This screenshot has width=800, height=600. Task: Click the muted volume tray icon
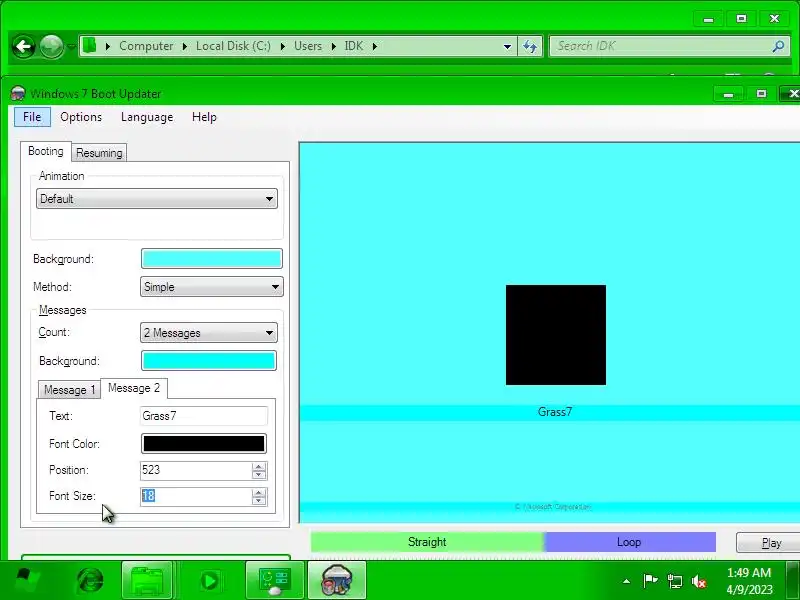[699, 581]
